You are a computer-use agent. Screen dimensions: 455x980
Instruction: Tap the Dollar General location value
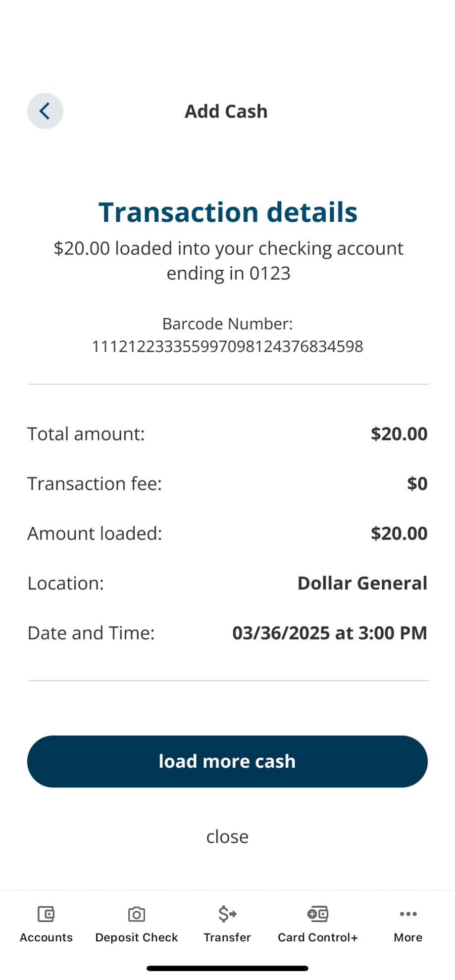[x=362, y=583]
